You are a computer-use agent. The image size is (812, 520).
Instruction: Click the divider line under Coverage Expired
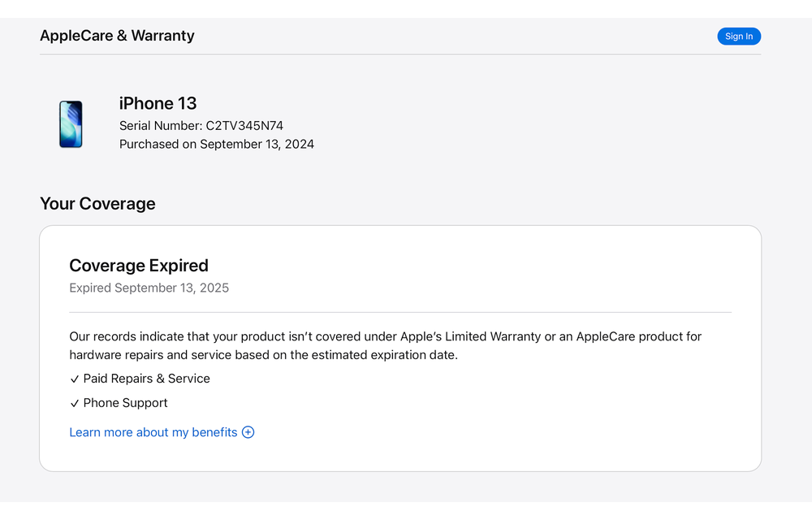(400, 312)
